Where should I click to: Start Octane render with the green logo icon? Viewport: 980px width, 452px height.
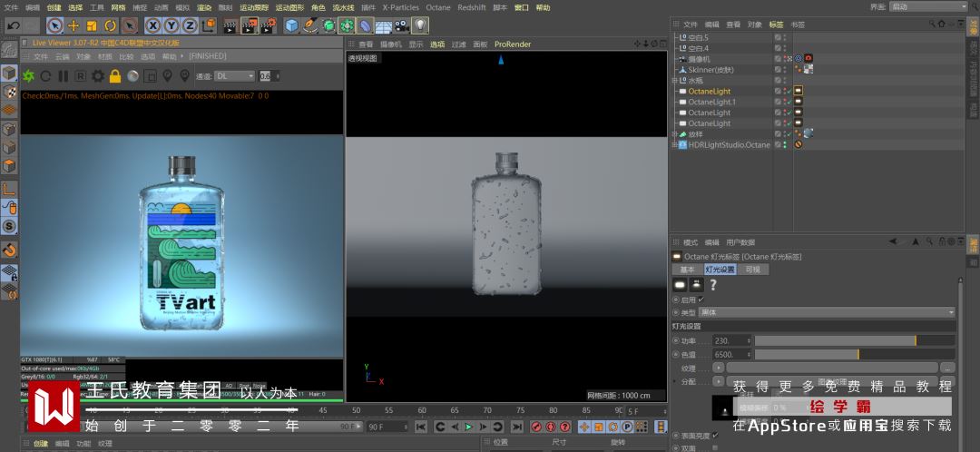pyautogui.click(x=28, y=76)
